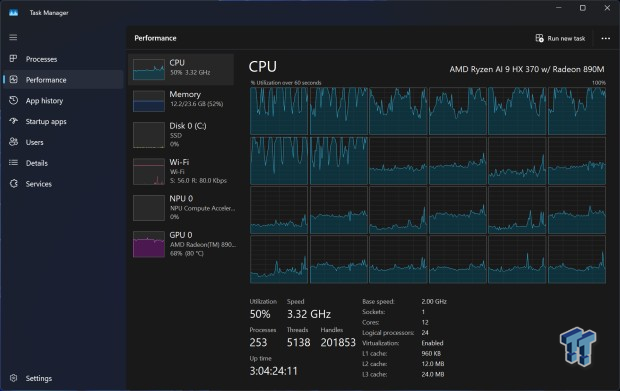The width and height of the screenshot is (620, 391).
Task: Click the Cores value 12
Action: click(x=425, y=322)
